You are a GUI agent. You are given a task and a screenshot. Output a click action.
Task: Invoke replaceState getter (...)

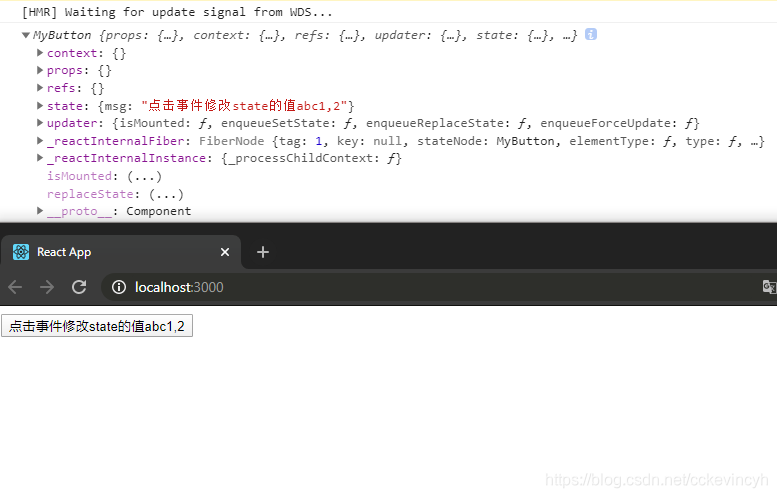(166, 194)
